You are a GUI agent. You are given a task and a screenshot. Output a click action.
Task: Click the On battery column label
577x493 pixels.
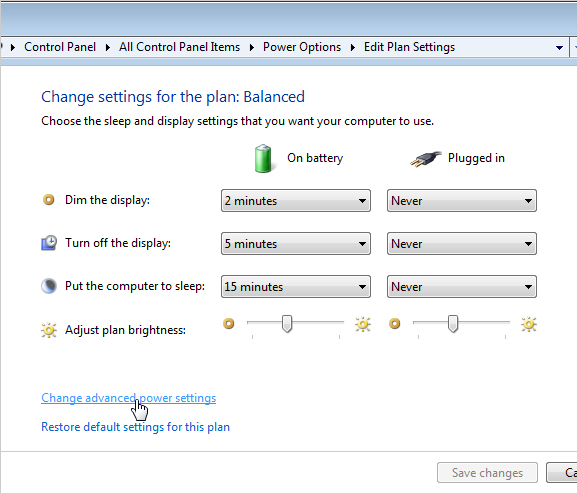click(315, 158)
